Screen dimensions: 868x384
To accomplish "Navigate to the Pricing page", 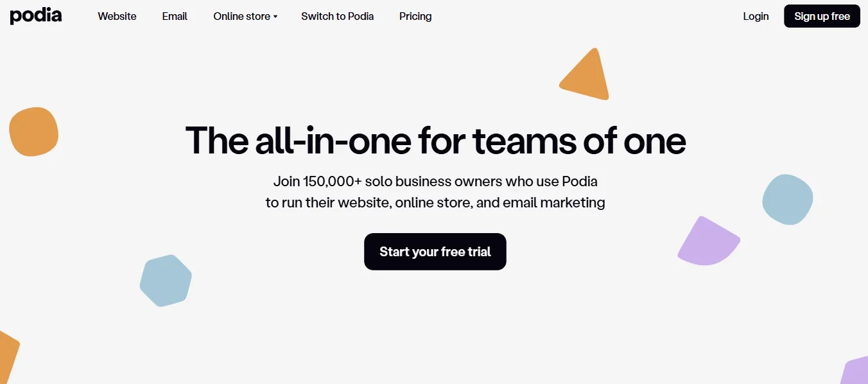I will tap(415, 16).
